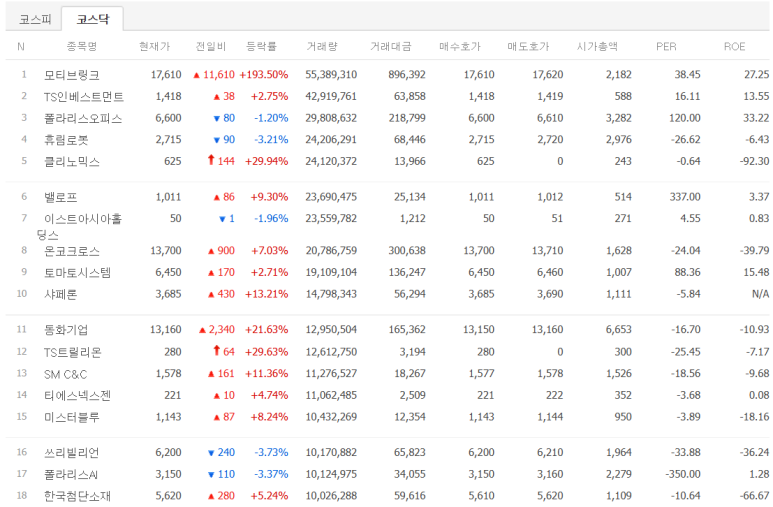Select the 코스닥 tab
Viewport: 773px width, 507px height.
pos(93,19)
